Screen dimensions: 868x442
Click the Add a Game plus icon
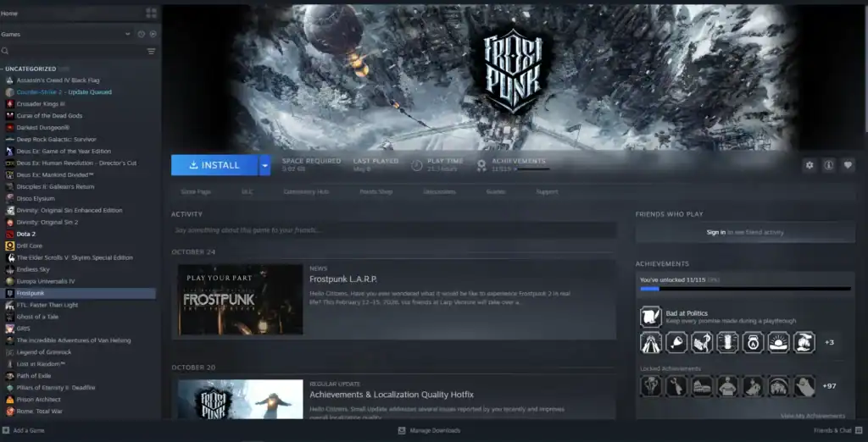[x=7, y=430]
